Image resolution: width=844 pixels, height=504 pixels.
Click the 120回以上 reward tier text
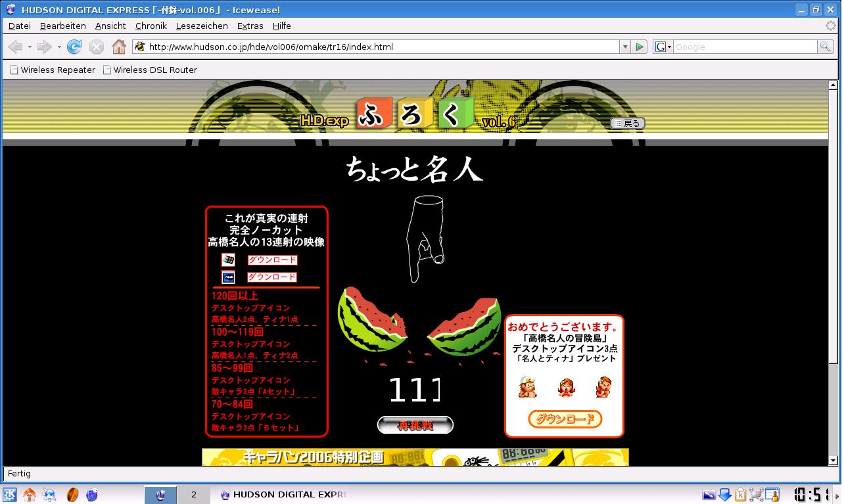click(x=235, y=296)
